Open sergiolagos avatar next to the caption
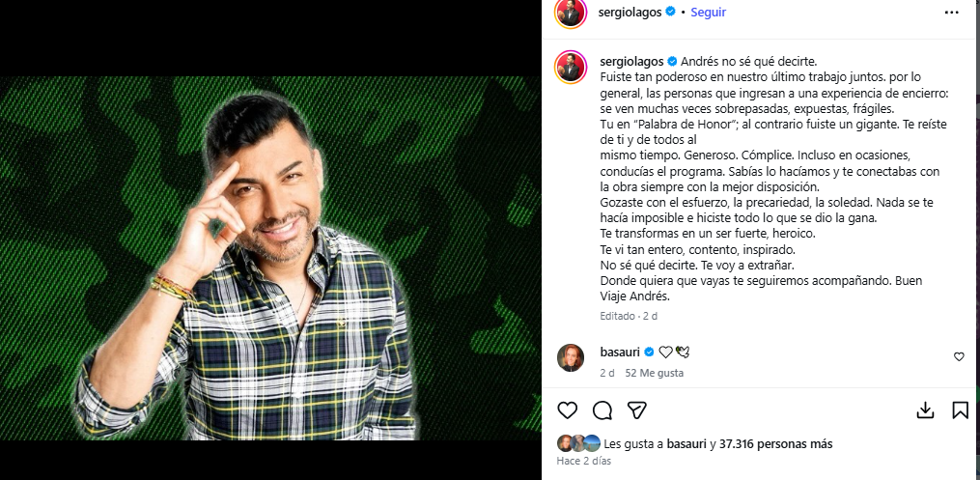The width and height of the screenshot is (980, 480). (570, 68)
